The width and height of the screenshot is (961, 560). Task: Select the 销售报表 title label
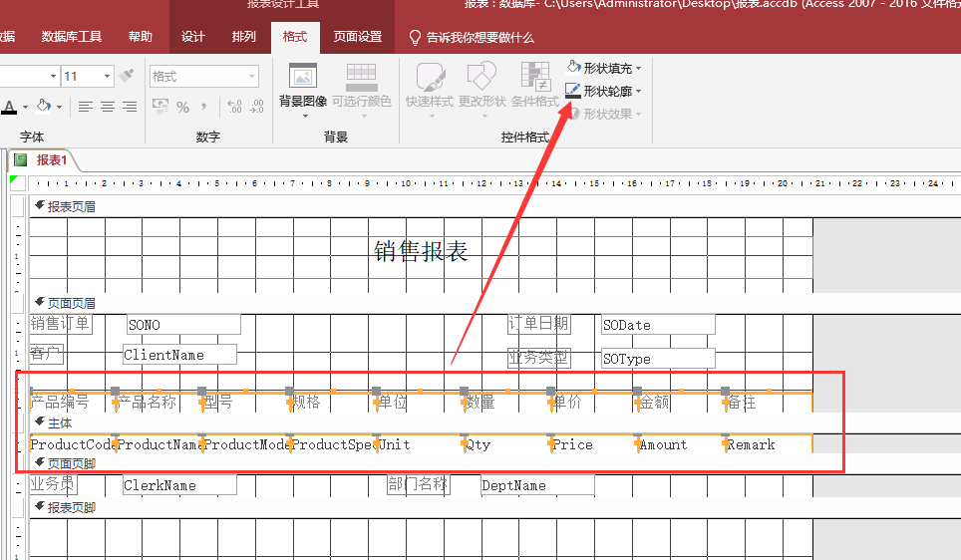click(x=421, y=252)
